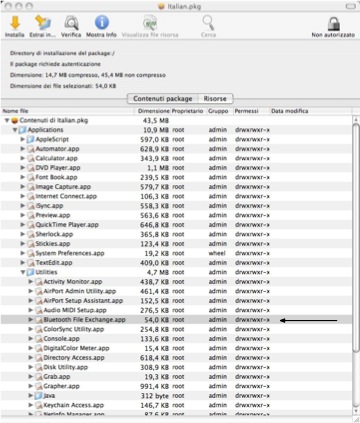Select the TextEdit.app row

click(x=176, y=263)
